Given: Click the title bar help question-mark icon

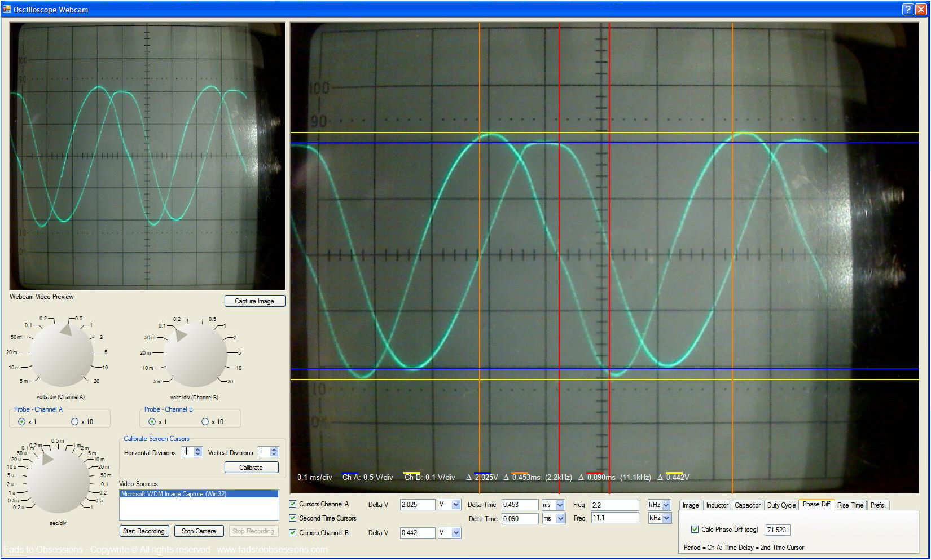Looking at the screenshot, I should coord(907,9).
